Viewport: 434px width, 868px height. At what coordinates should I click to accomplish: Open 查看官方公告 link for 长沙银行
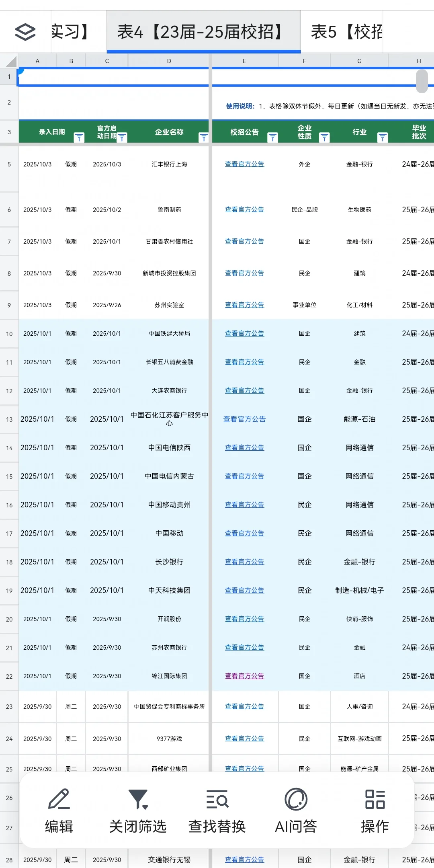(244, 562)
